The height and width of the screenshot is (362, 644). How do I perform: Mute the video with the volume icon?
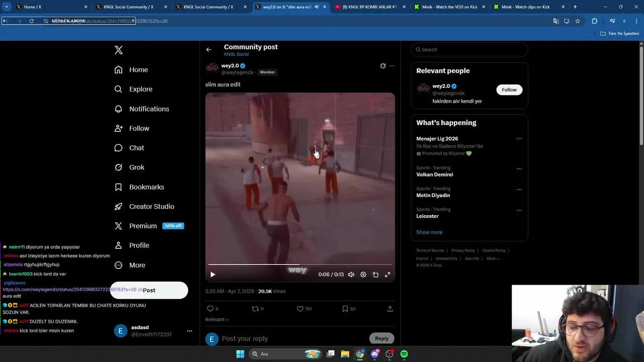click(351, 275)
